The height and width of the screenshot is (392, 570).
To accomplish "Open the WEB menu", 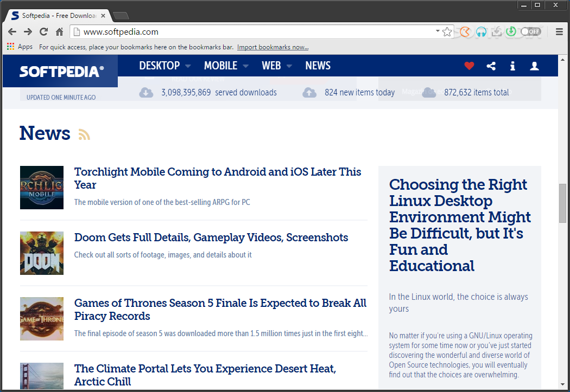I will [271, 66].
